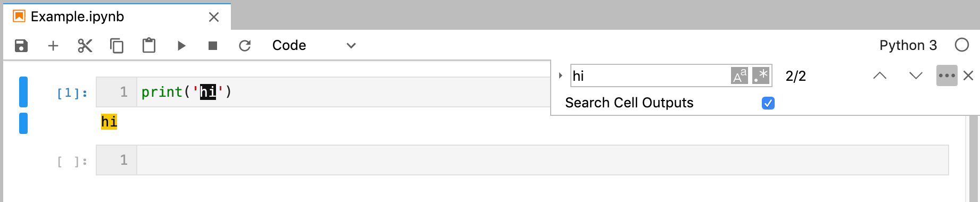
Task: Toggle search filter options with the ellipsis button
Action: point(947,76)
